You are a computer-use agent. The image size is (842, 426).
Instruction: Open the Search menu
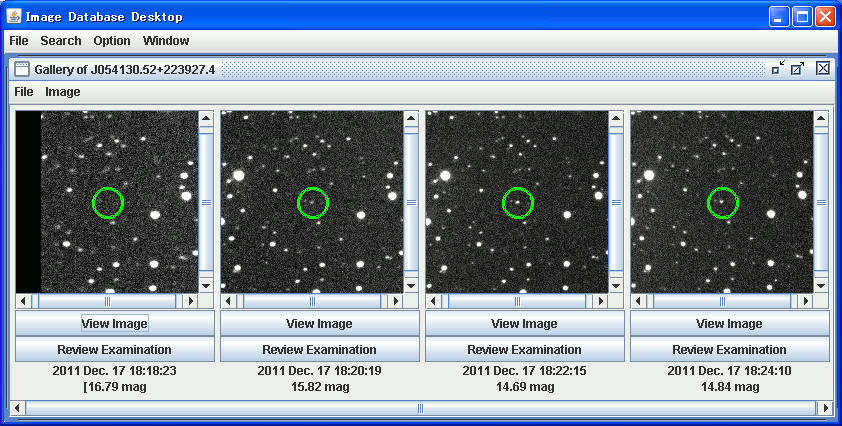point(61,41)
